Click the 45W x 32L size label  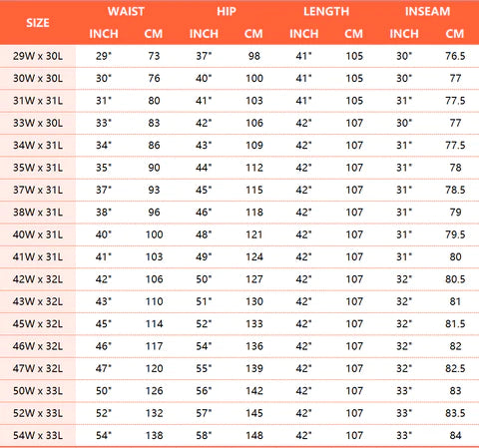pyautogui.click(x=38, y=324)
